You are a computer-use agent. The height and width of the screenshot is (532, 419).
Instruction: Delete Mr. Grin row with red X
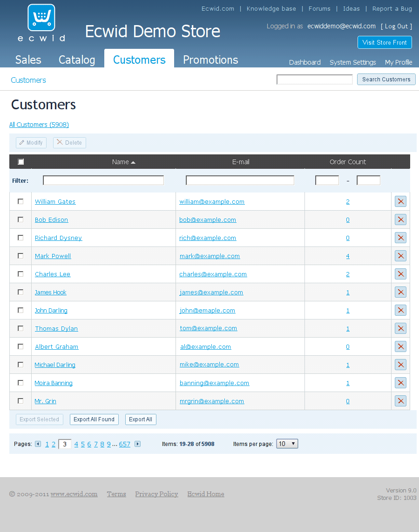401,401
